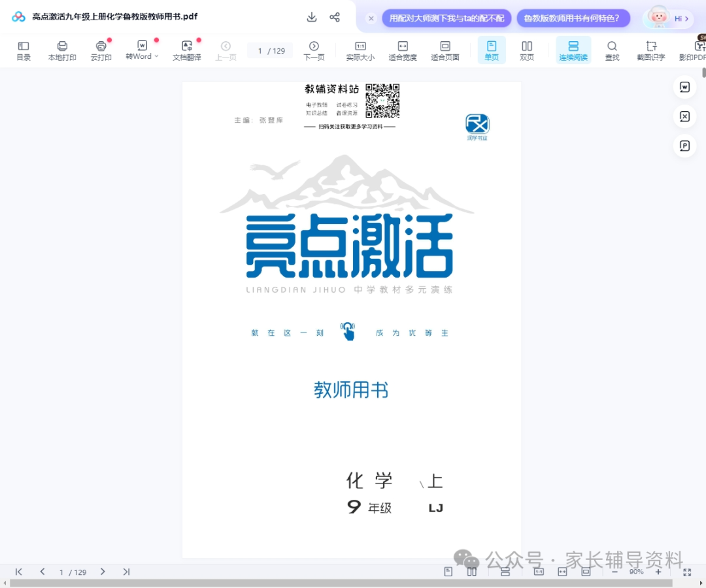Click fit width icon in bottom bar

tap(562, 572)
